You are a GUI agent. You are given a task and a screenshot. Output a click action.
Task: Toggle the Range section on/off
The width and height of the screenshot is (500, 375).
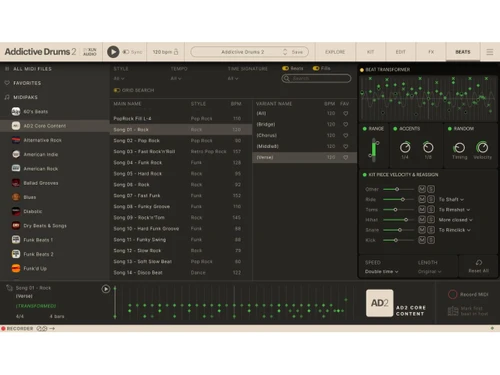[x=365, y=129]
